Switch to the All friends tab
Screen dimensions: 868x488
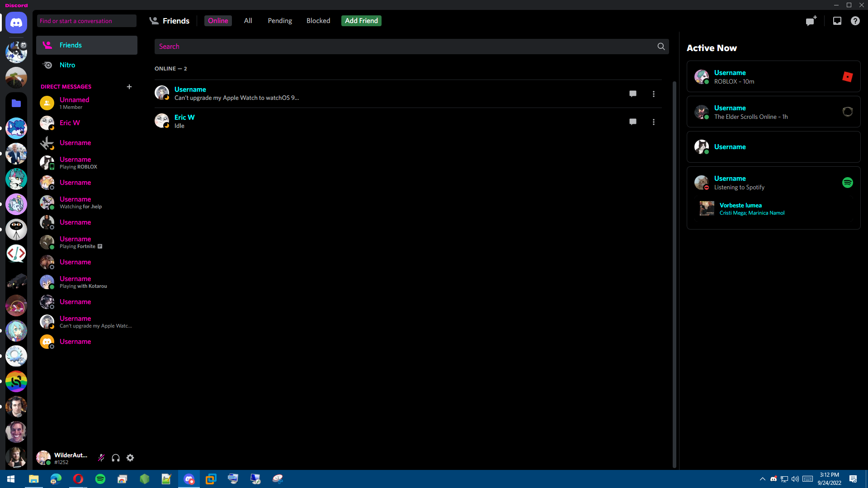coord(248,21)
